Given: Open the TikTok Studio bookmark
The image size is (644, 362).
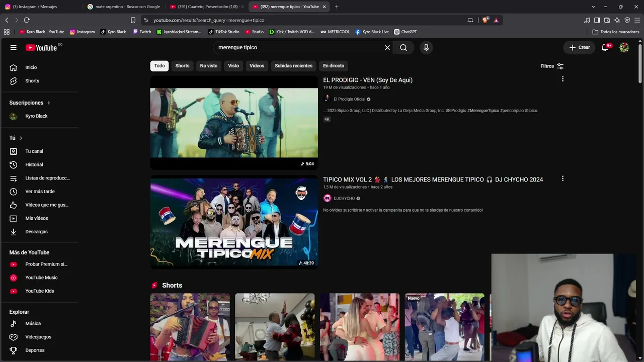Looking at the screenshot, I should point(224,32).
